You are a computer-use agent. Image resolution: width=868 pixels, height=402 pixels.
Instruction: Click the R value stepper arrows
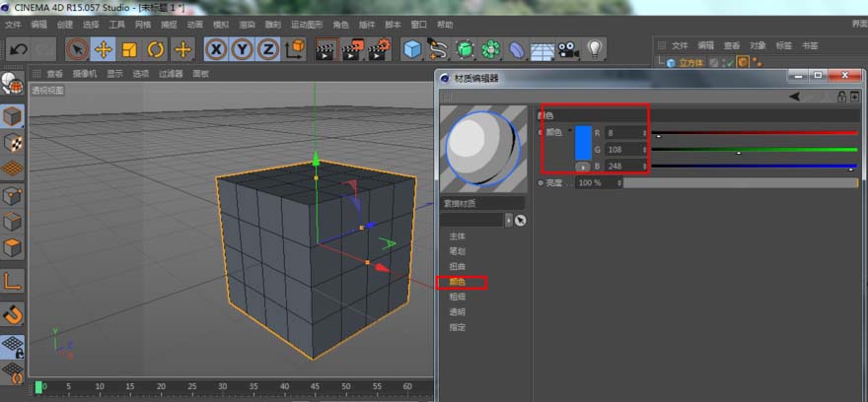[645, 132]
